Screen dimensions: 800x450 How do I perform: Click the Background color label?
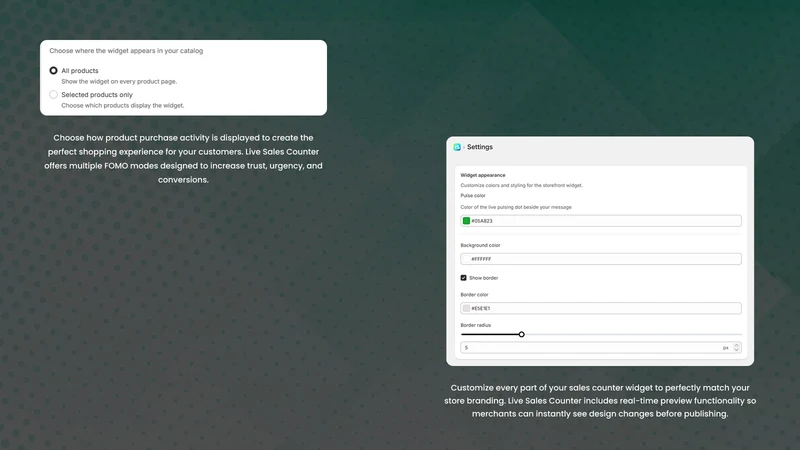[x=480, y=245]
